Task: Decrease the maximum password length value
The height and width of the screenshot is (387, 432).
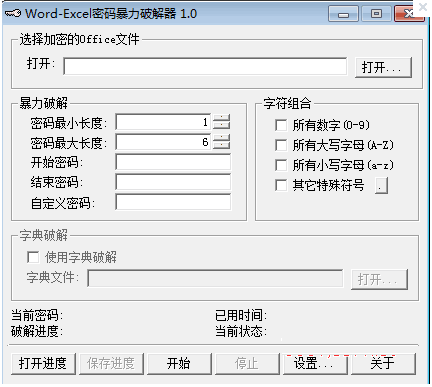Action: pyautogui.click(x=222, y=145)
